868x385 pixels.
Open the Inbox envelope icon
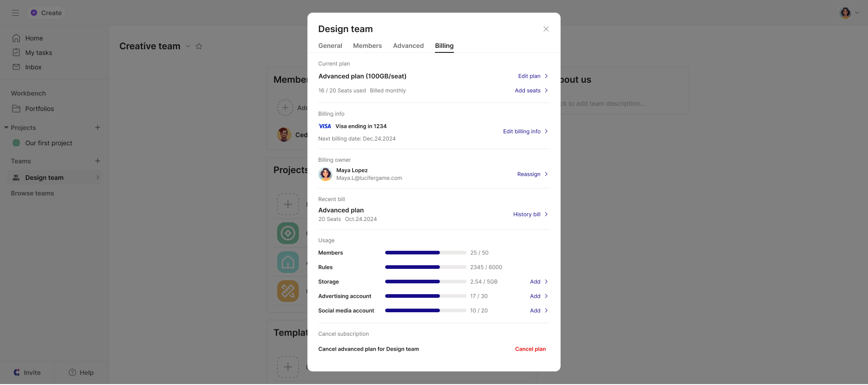pos(16,67)
